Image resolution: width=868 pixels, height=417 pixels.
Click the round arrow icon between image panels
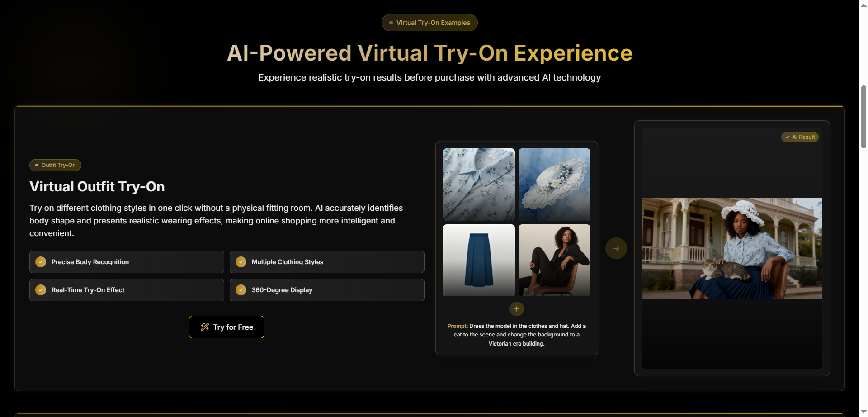(x=616, y=248)
